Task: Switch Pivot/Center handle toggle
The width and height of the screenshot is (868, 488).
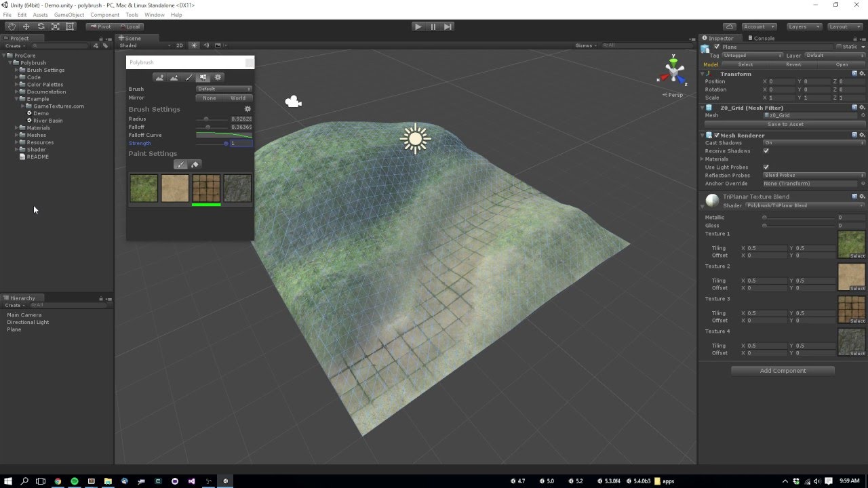Action: (100, 26)
